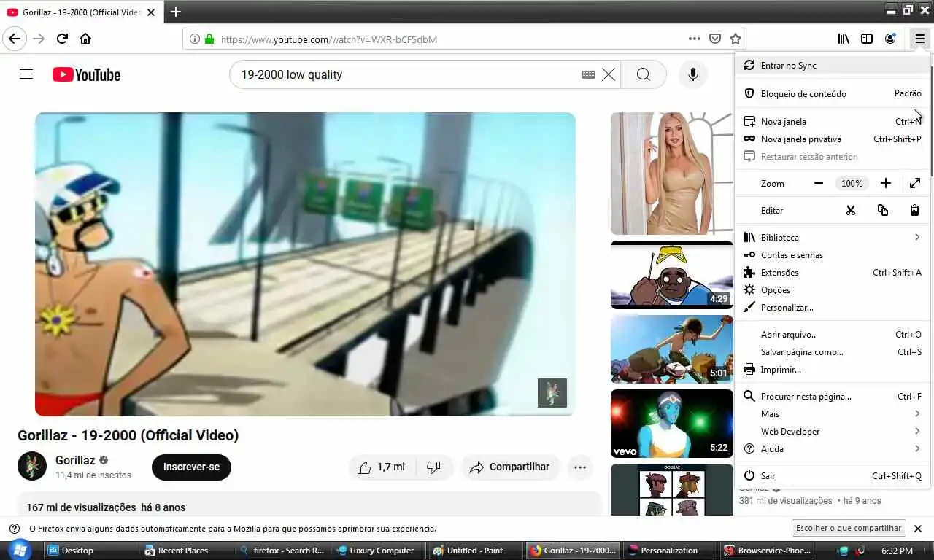
Task: Expand the Ajuda submenu
Action: [x=833, y=448]
